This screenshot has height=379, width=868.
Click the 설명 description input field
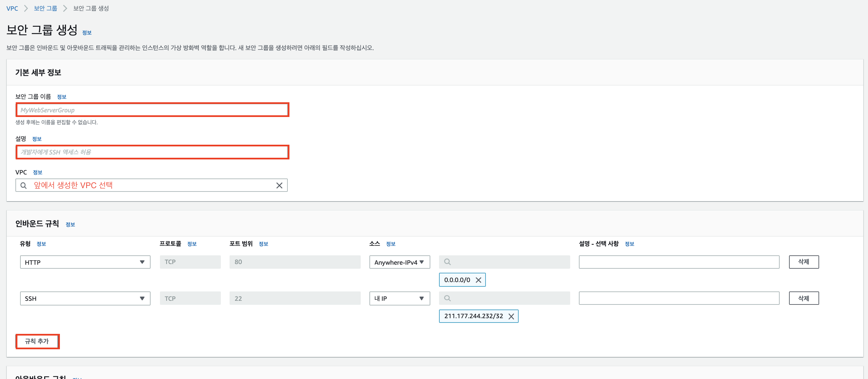tap(152, 152)
